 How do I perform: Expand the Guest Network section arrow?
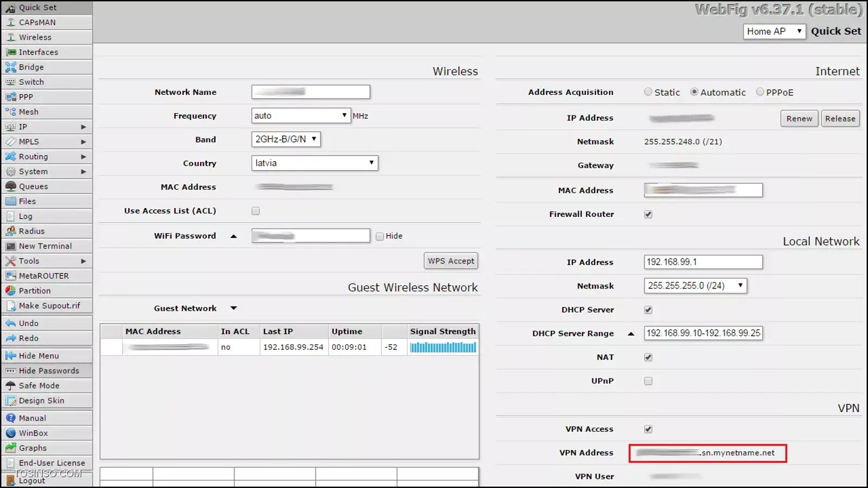pyautogui.click(x=234, y=309)
